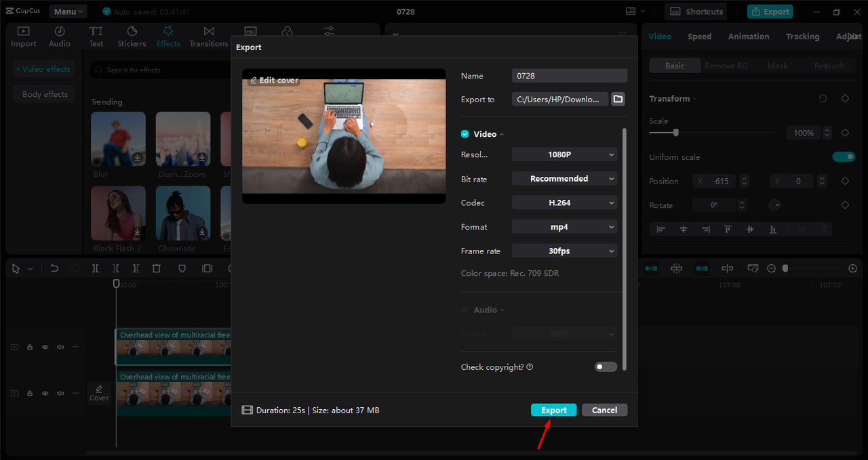The height and width of the screenshot is (460, 868).
Task: Click the marker shield icon in timeline toolbar
Action: 182,269
